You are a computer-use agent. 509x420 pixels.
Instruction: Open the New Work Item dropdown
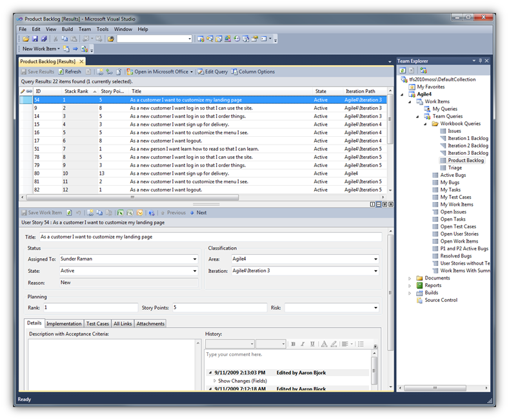coord(41,48)
